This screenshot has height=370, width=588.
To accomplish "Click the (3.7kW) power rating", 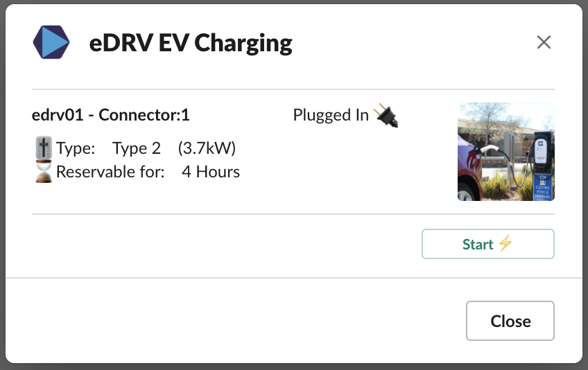I will [207, 148].
